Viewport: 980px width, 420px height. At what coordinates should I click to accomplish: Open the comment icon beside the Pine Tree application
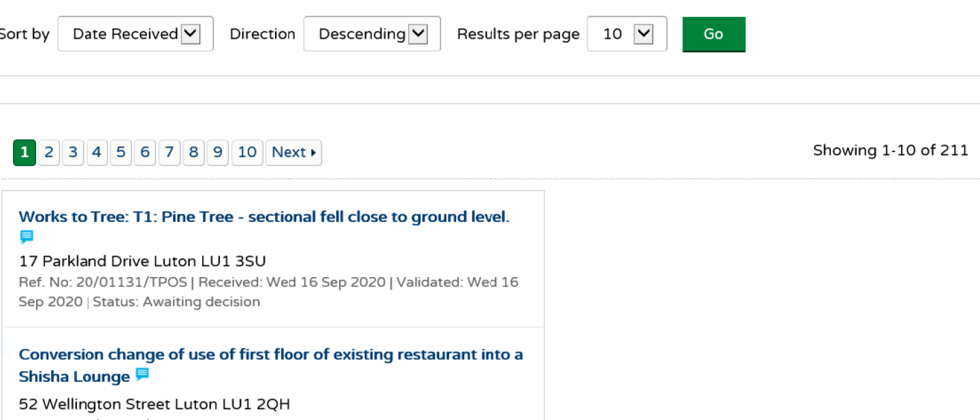pyautogui.click(x=27, y=236)
